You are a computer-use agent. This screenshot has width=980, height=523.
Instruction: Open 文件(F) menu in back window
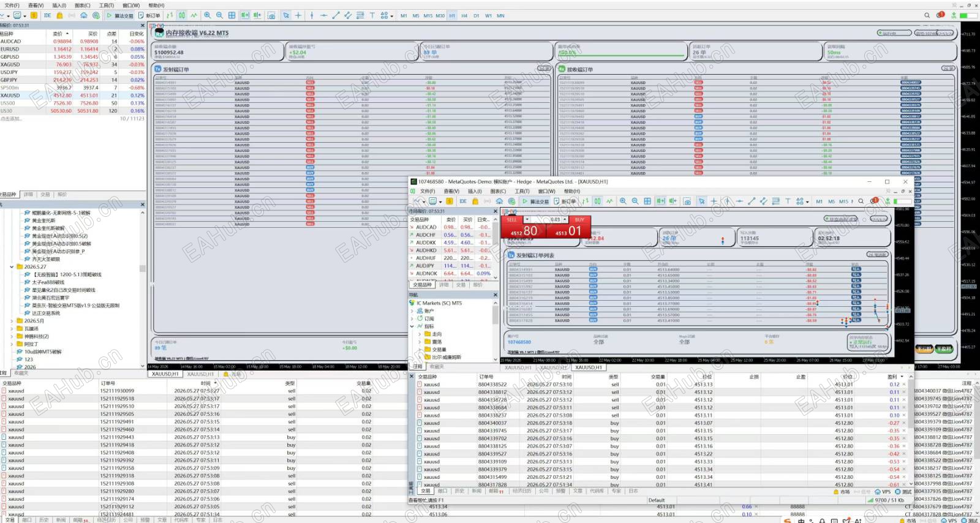(x=12, y=6)
